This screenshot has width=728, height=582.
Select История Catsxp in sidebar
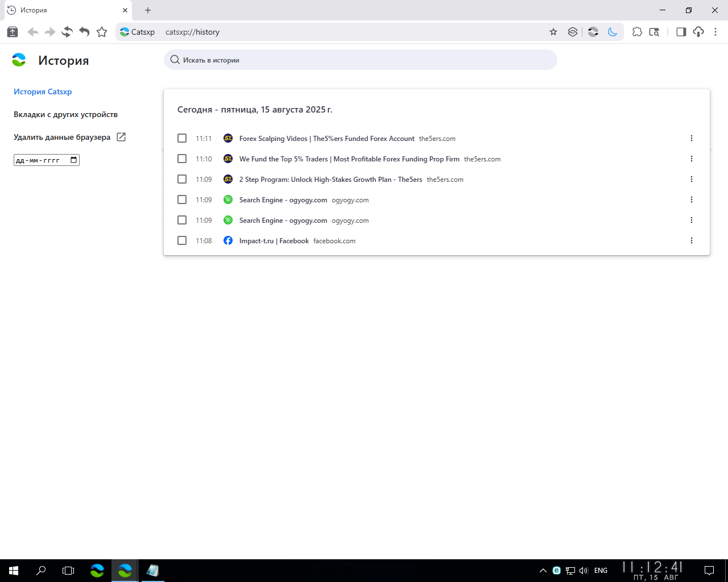(43, 92)
